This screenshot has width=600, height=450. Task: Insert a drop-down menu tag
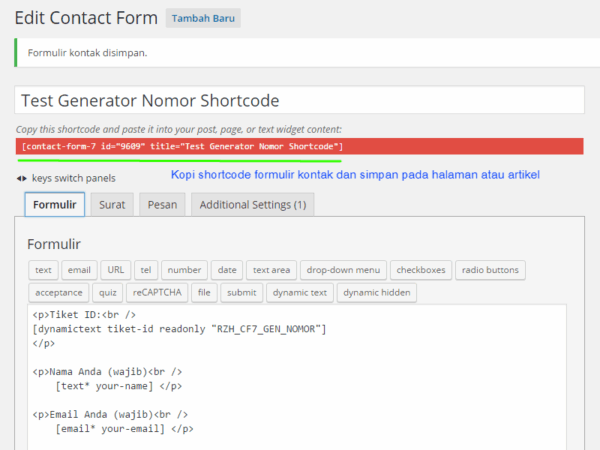[343, 270]
